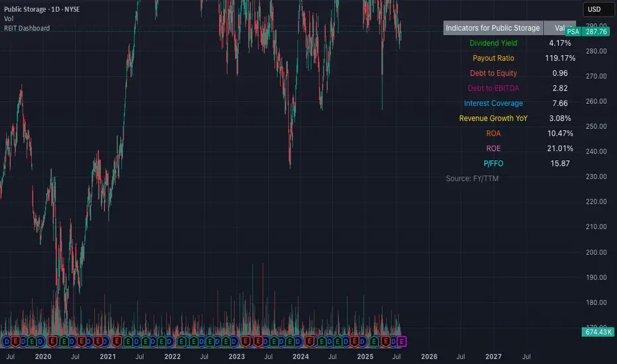Click the 3.08% revenue growth value

coord(559,118)
